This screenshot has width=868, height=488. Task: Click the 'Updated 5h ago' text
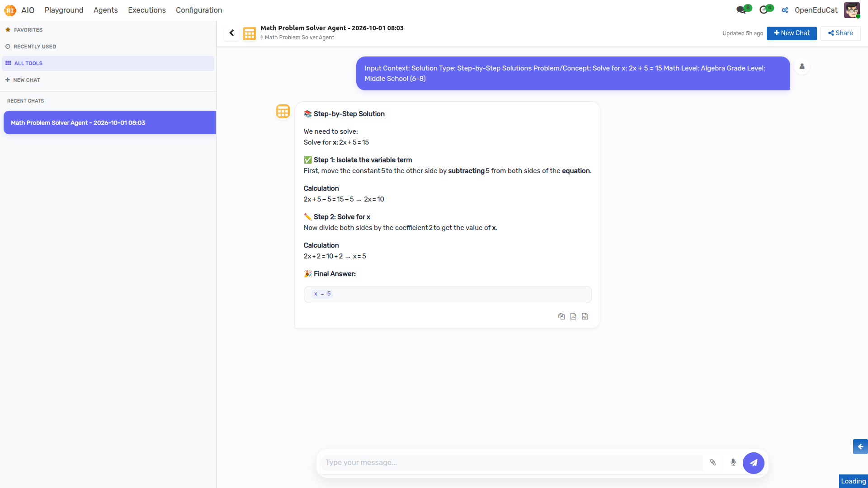742,33
